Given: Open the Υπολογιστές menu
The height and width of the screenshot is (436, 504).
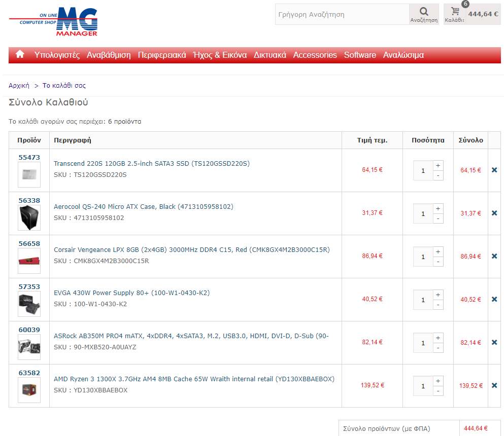Looking at the screenshot, I should (57, 55).
